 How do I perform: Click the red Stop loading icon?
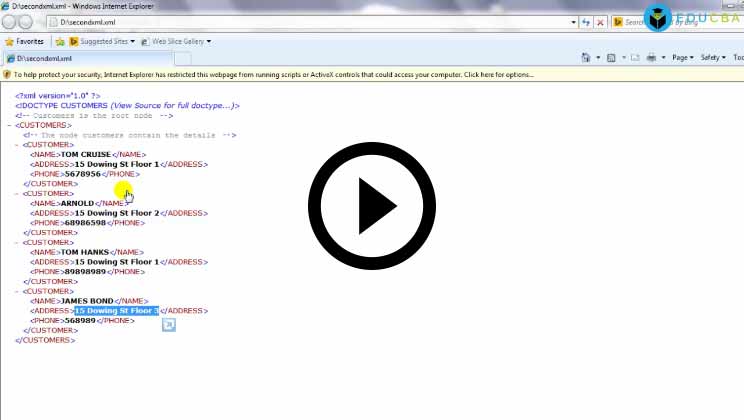pyautogui.click(x=599, y=21)
